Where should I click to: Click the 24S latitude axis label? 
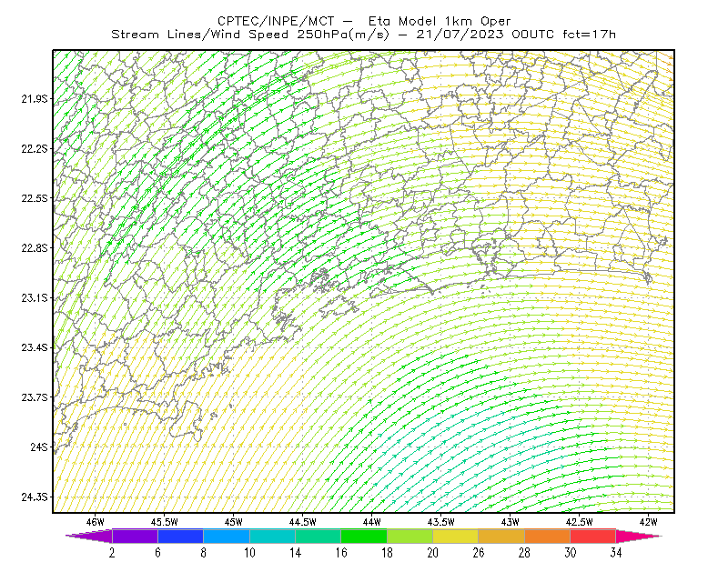pos(39,447)
